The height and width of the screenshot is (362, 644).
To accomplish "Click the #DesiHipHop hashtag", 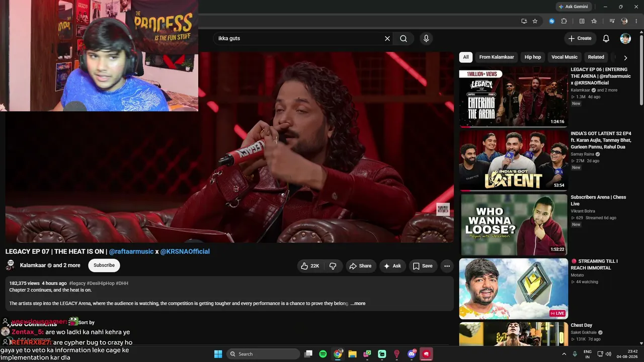I will point(101,284).
